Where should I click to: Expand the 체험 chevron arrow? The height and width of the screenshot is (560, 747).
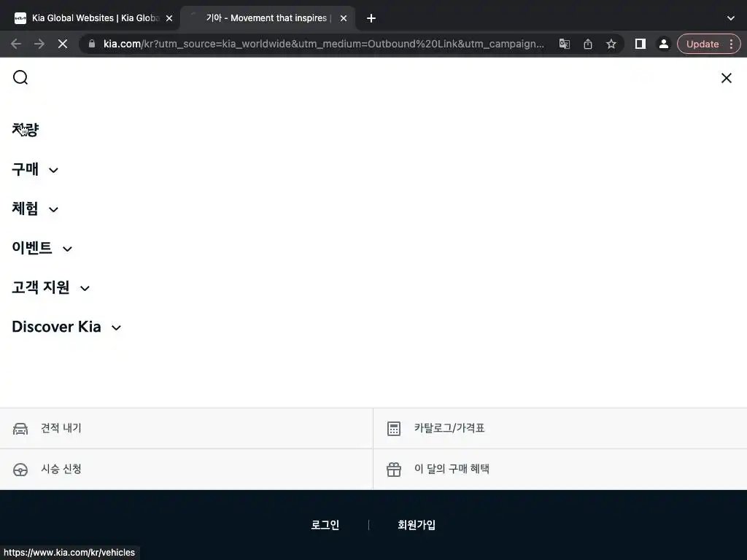53,209
